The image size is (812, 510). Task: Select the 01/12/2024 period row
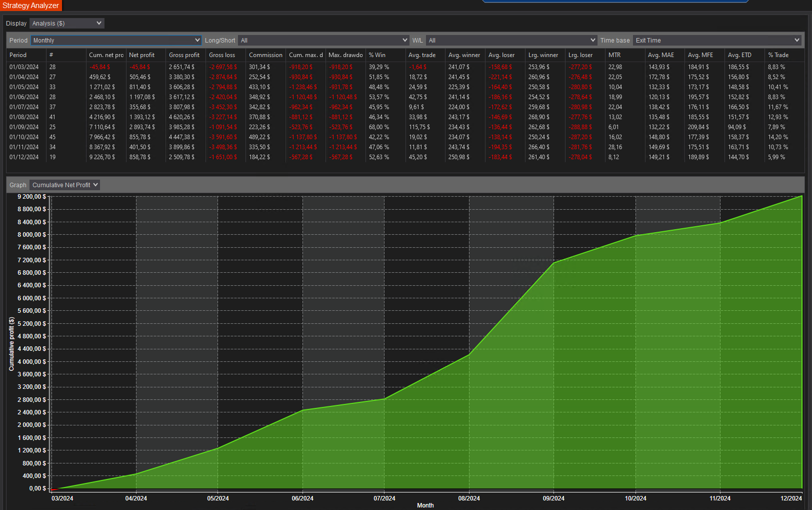click(x=405, y=157)
